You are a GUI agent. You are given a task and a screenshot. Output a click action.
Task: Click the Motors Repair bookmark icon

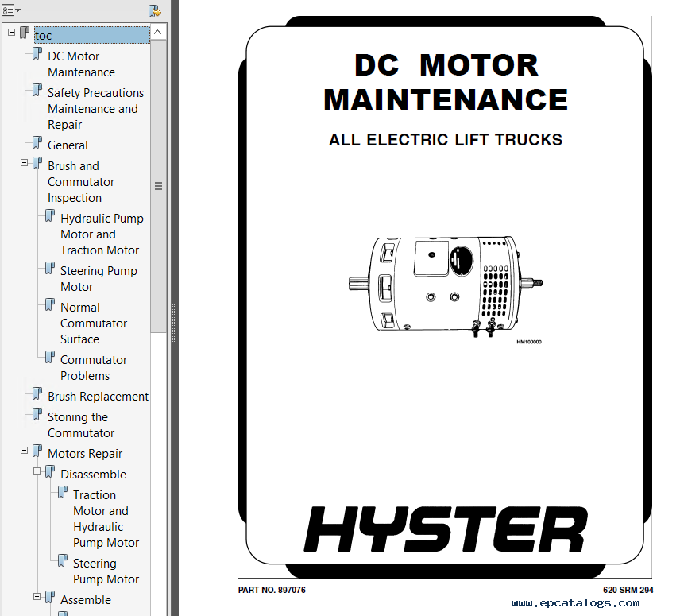[37, 451]
